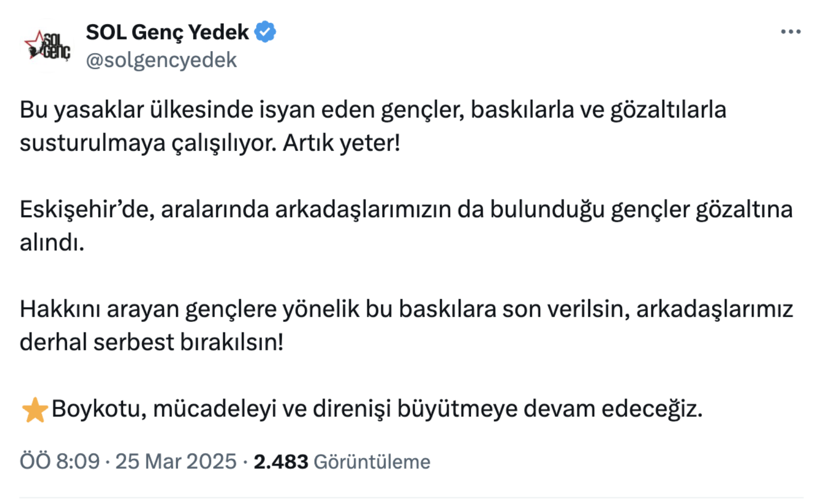Click the 25 Mar 2025 date
Image resolution: width=819 pixels, height=504 pixels.
[176, 461]
